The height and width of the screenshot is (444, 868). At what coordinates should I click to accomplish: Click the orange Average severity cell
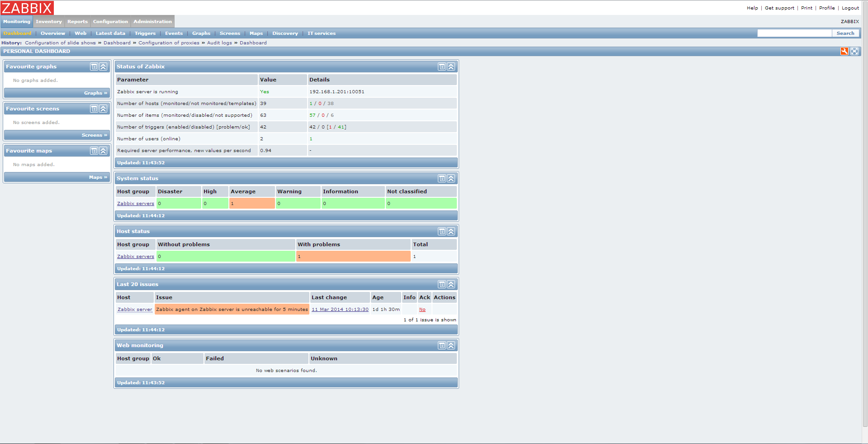[x=251, y=204]
